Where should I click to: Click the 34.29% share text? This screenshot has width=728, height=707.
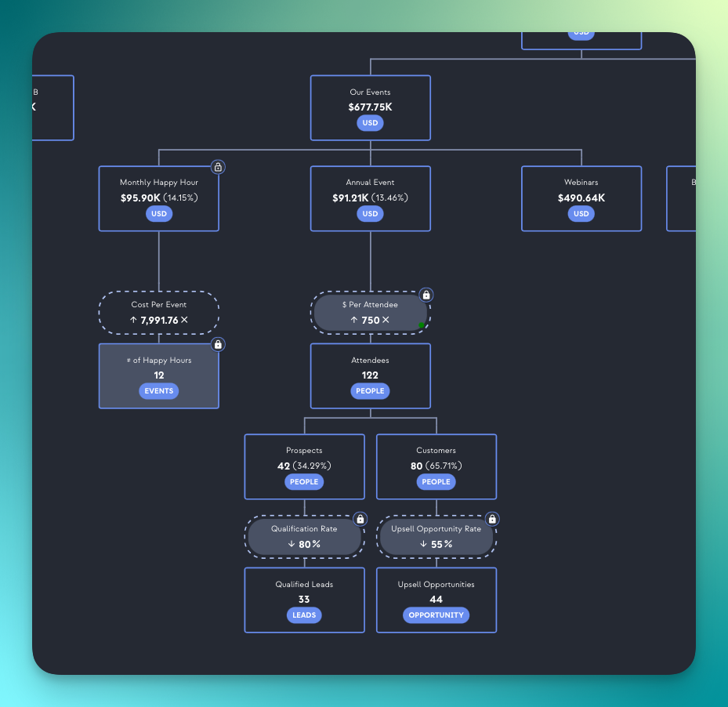[312, 466]
